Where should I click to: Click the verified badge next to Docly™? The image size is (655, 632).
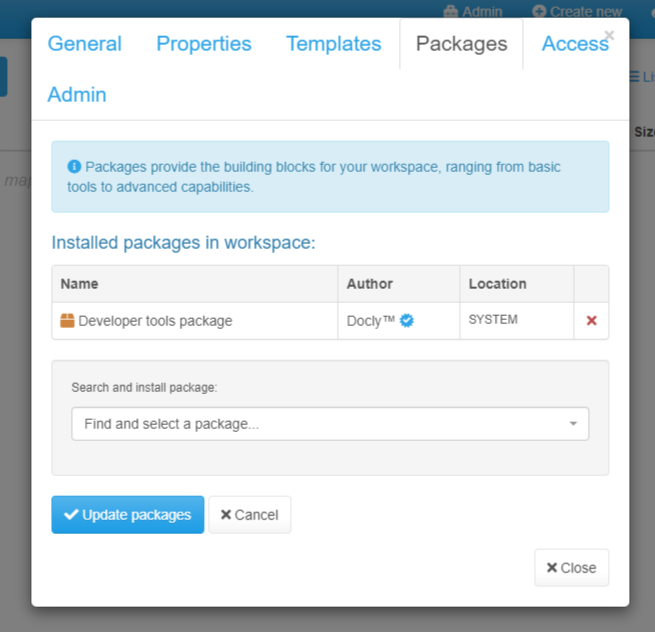pos(407,321)
